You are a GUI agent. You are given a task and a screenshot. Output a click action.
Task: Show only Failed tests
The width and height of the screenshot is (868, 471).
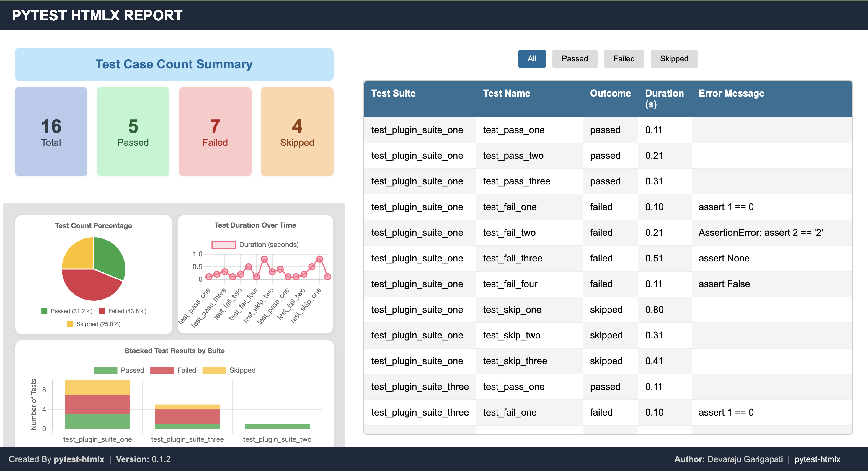click(x=624, y=59)
